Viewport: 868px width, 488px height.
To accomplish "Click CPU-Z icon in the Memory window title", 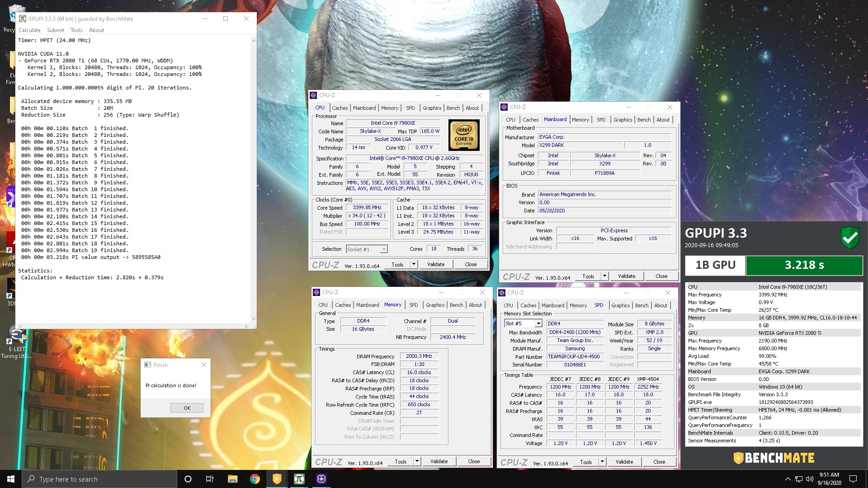I will tap(316, 292).
